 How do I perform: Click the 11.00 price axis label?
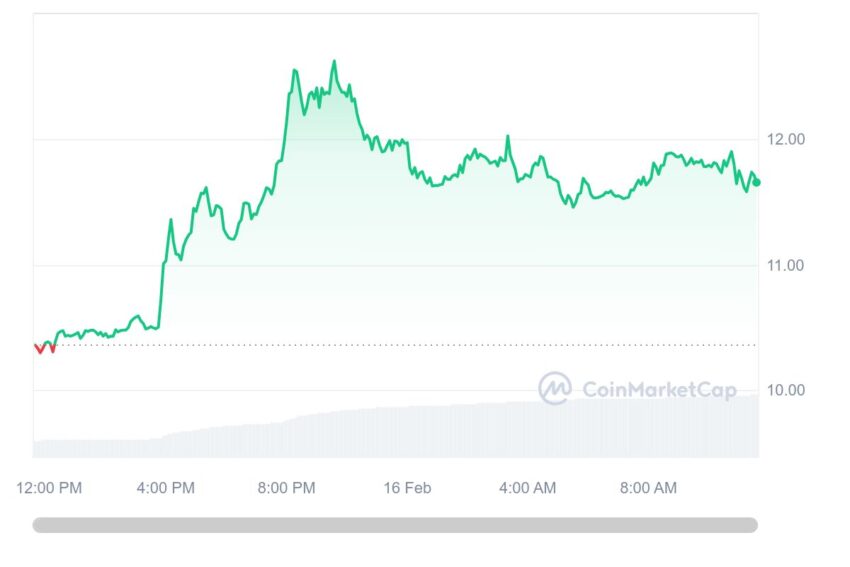pyautogui.click(x=785, y=265)
